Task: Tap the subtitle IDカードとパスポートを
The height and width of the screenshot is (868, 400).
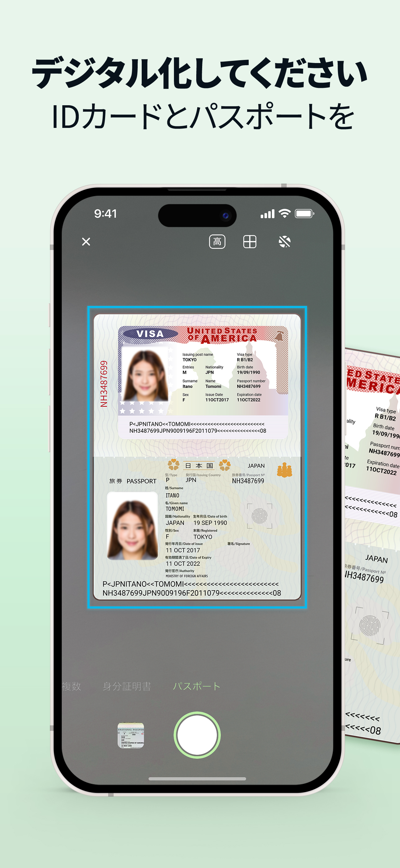Action: coord(203,116)
